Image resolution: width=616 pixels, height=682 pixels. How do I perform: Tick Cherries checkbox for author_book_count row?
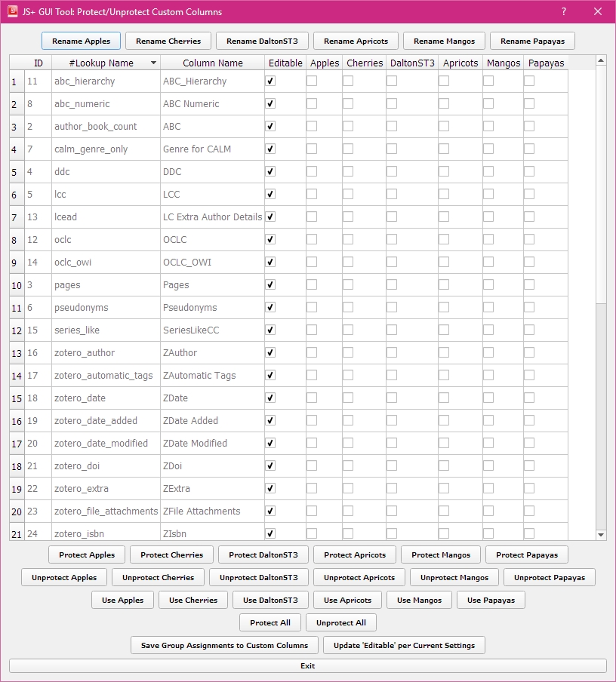click(x=348, y=126)
